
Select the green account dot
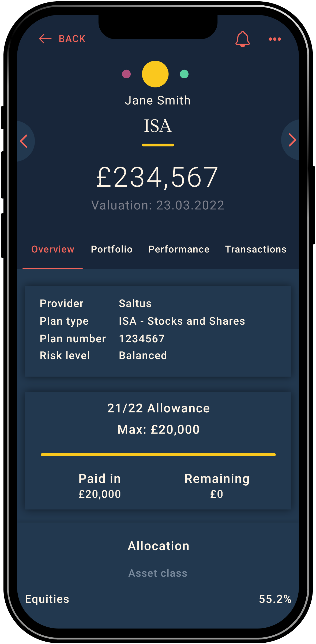184,74
